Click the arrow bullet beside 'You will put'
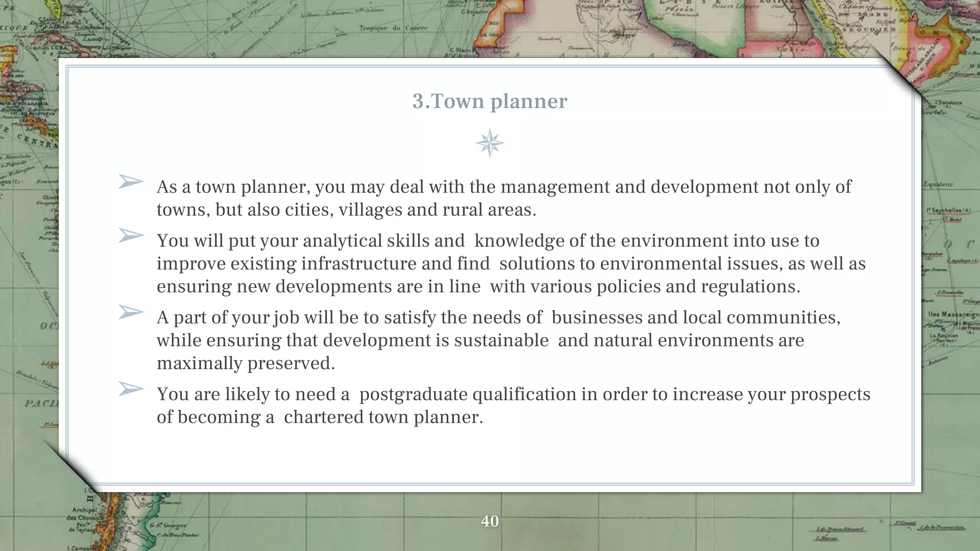 [x=131, y=236]
